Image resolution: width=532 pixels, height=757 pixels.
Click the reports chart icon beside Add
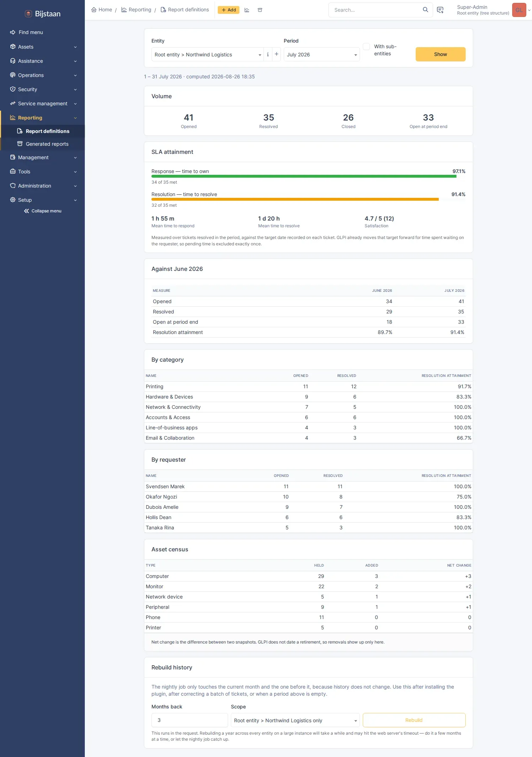tap(247, 10)
